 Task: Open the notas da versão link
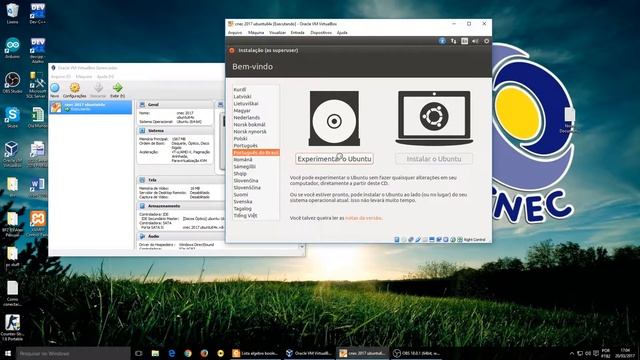[363, 218]
